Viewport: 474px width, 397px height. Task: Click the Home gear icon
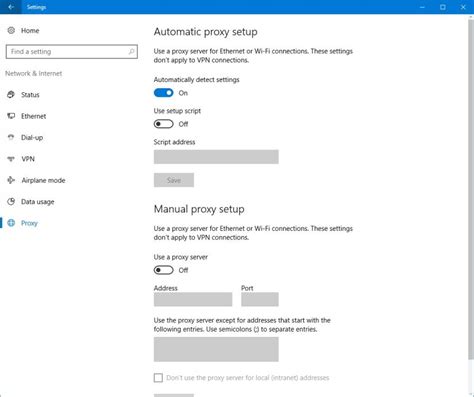(11, 30)
